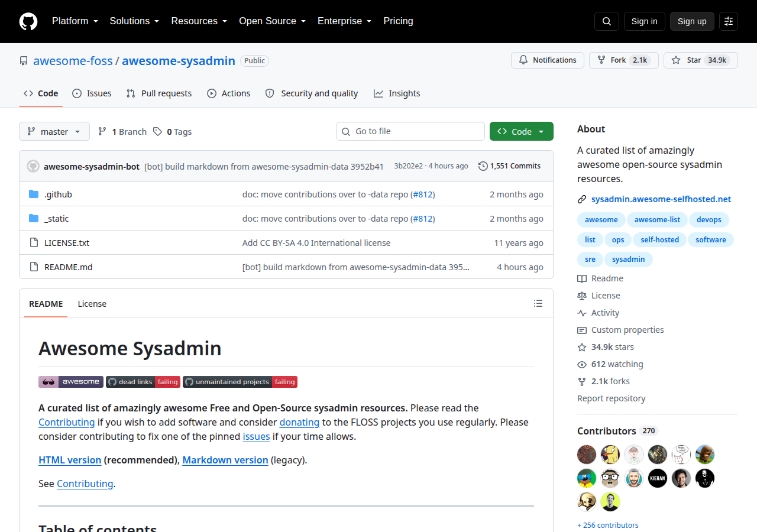Open the master branch dropdown
This screenshot has height=532, width=757.
54,131
